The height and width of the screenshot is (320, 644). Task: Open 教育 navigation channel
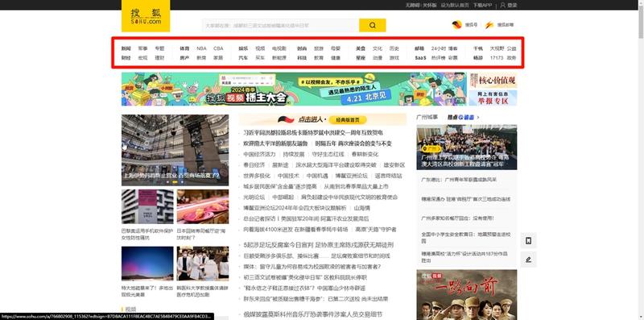click(319, 58)
